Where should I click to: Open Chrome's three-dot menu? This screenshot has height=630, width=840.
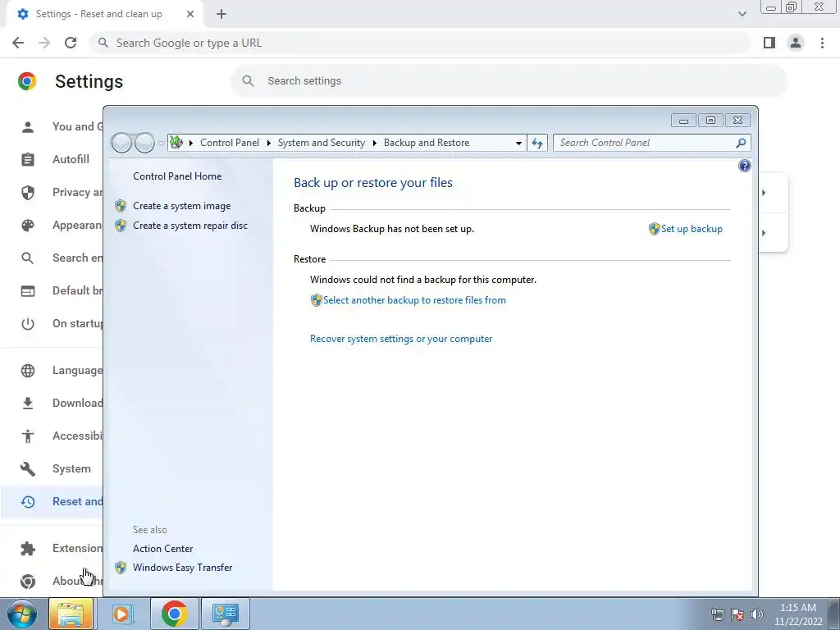822,43
